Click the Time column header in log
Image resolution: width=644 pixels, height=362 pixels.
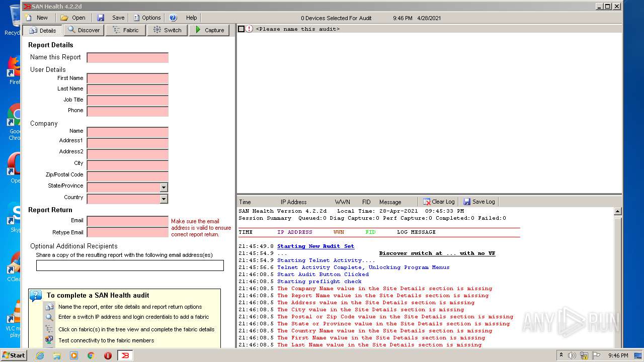pos(245,202)
